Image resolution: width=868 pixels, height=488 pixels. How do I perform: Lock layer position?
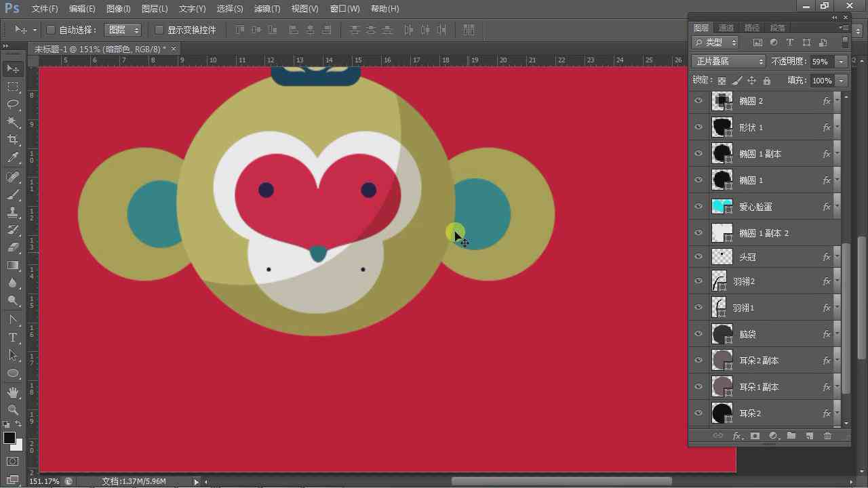tap(751, 81)
